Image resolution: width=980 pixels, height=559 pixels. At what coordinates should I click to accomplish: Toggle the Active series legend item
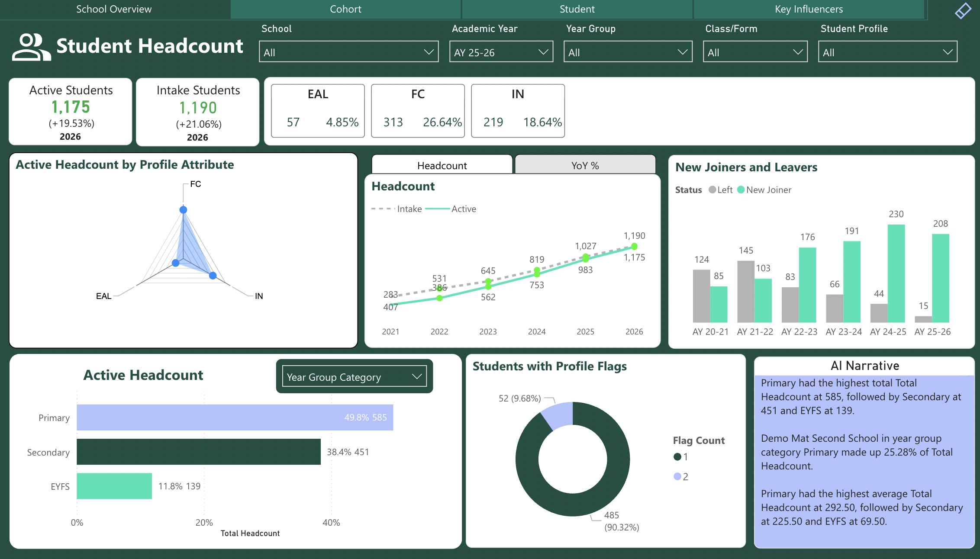(463, 209)
